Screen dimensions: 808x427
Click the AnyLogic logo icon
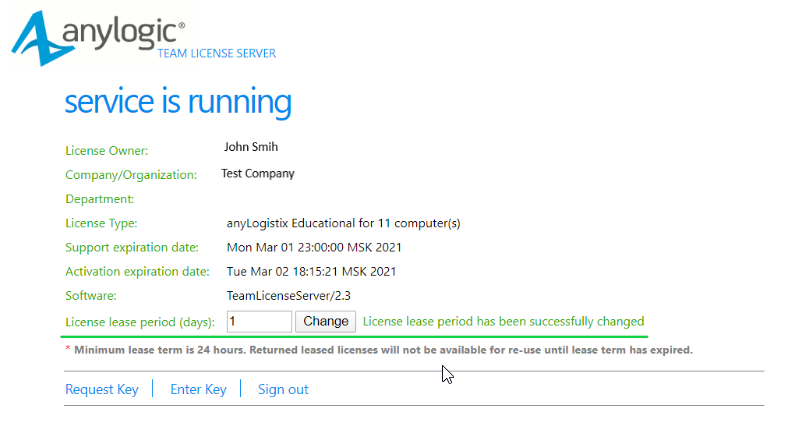coord(42,39)
